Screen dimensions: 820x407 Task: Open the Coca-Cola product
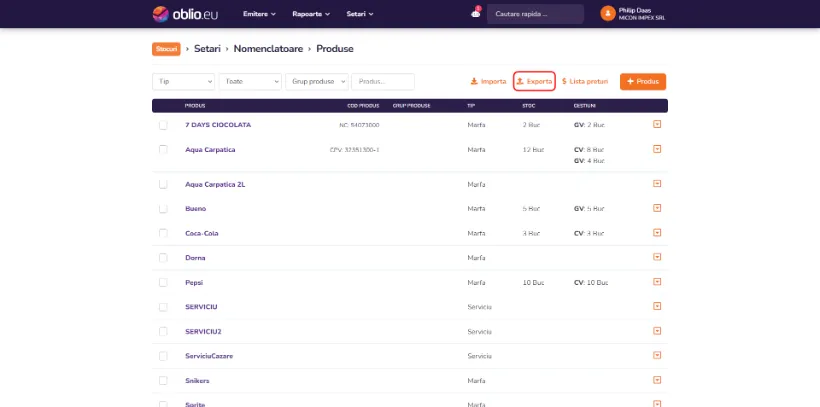tap(202, 233)
